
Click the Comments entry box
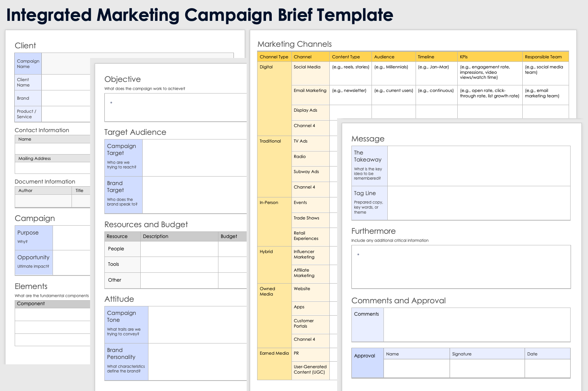477,325
